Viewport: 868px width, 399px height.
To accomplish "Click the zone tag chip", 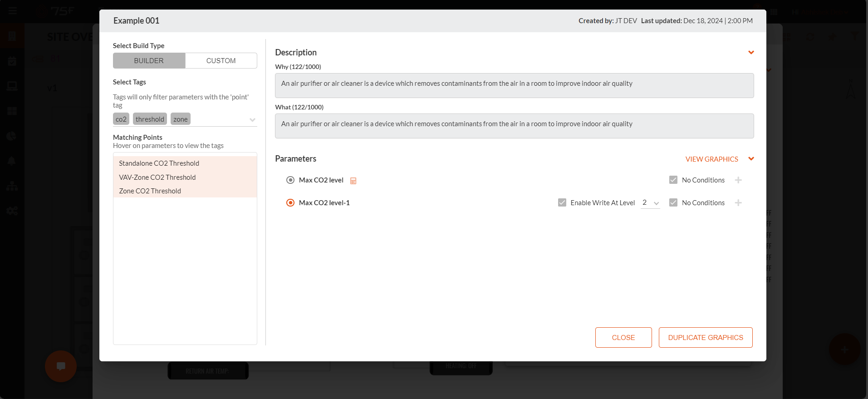I will click(180, 119).
